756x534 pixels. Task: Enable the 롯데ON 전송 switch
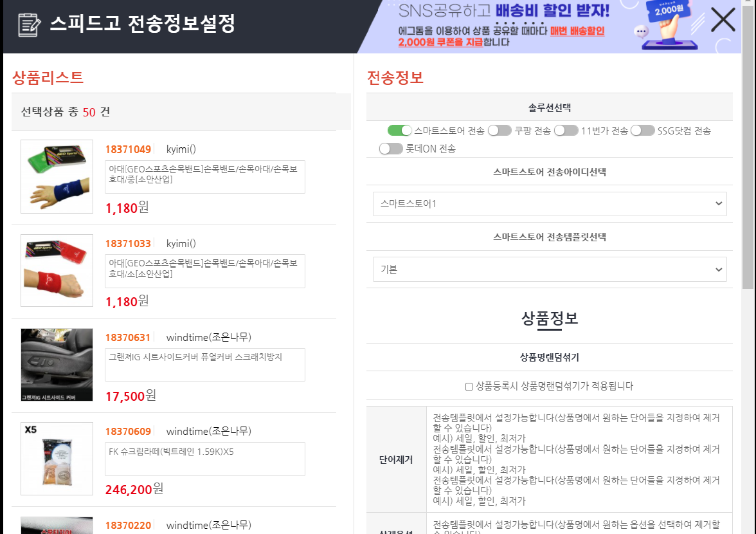(391, 149)
